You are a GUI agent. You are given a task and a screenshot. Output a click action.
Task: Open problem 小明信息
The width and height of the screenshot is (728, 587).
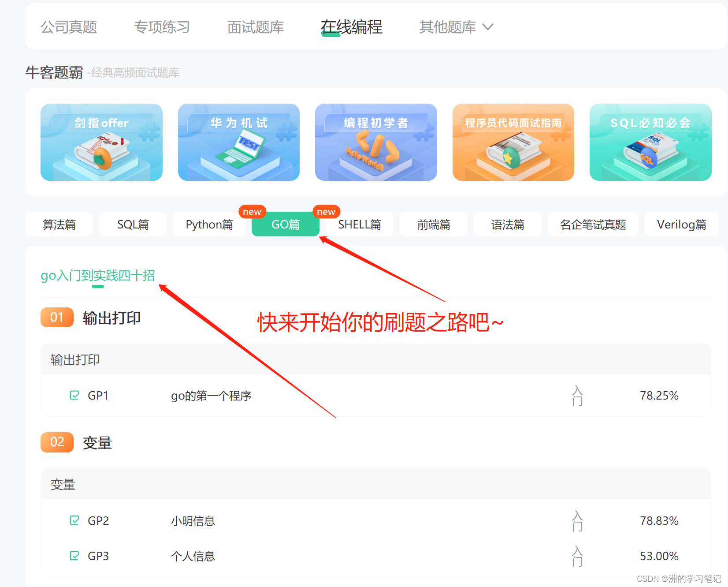(193, 521)
